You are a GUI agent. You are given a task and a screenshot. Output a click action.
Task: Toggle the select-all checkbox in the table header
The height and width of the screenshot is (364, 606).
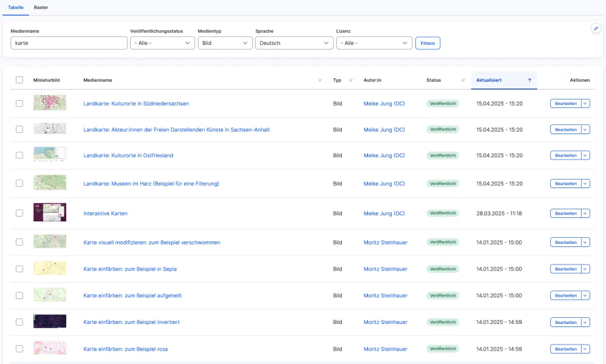(19, 80)
